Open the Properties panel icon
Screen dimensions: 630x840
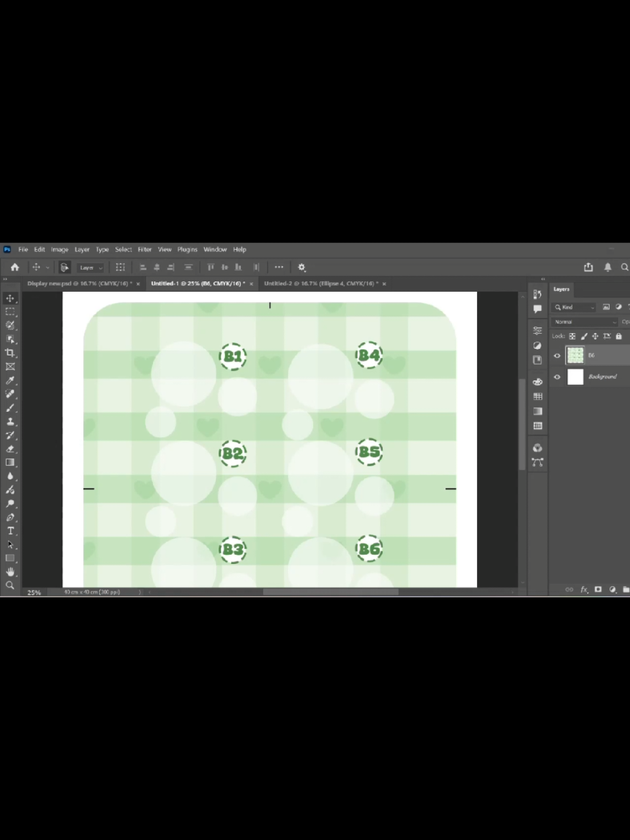537,330
